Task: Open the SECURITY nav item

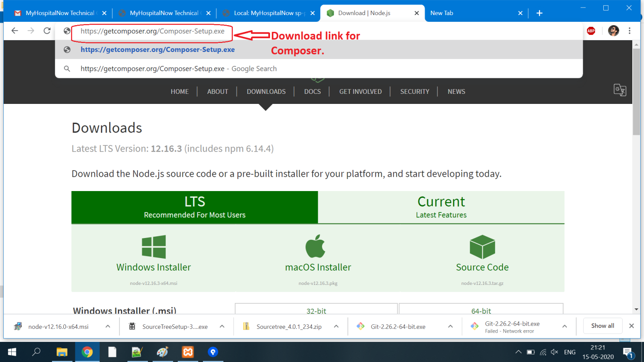Action: click(x=415, y=91)
